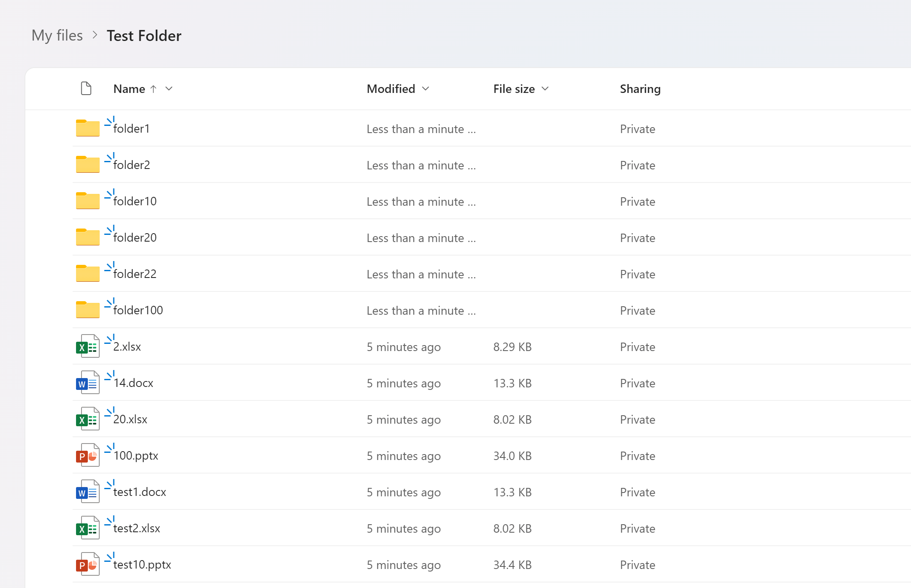Open the Name column dropdown
The height and width of the screenshot is (588, 911).
coord(169,89)
